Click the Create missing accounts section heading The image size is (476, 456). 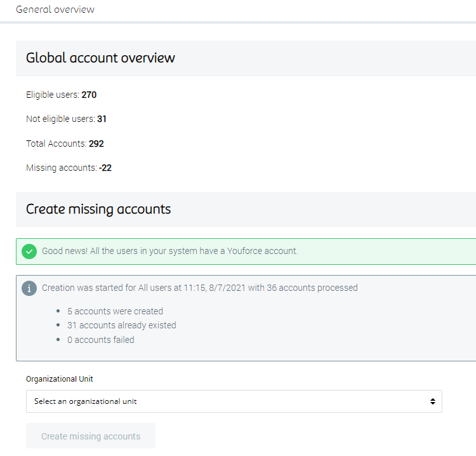pos(98,209)
